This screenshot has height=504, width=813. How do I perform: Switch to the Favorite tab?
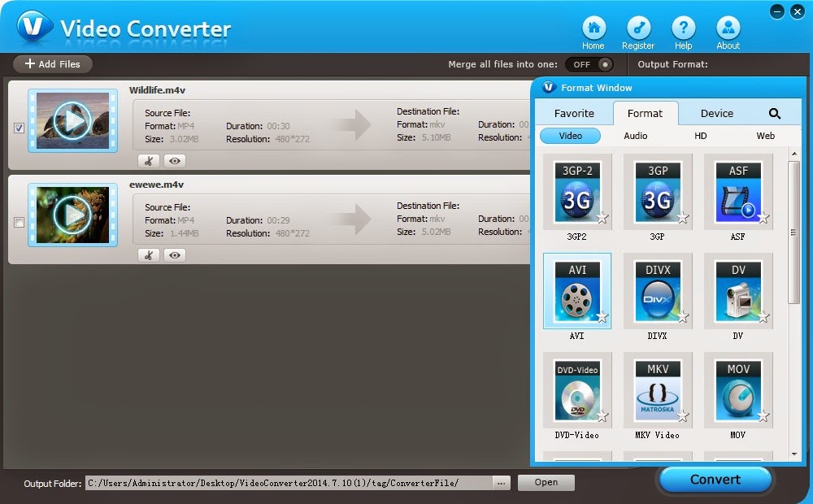(574, 114)
